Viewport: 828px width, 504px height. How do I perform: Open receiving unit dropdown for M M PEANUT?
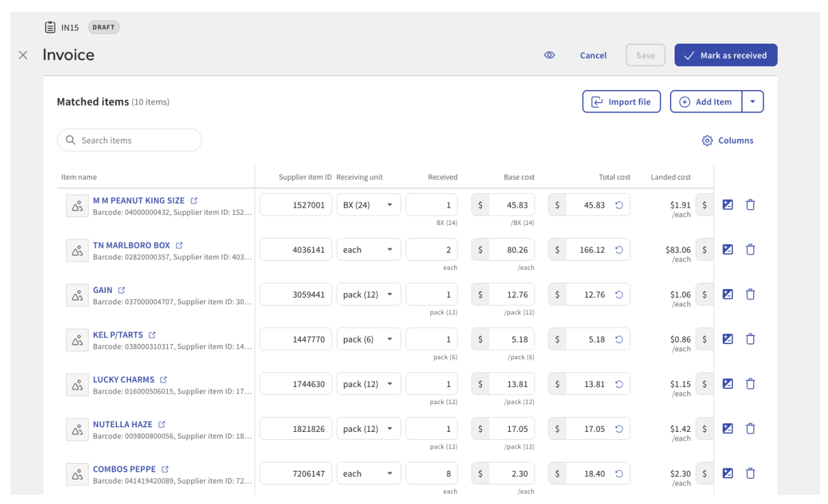[x=368, y=205]
